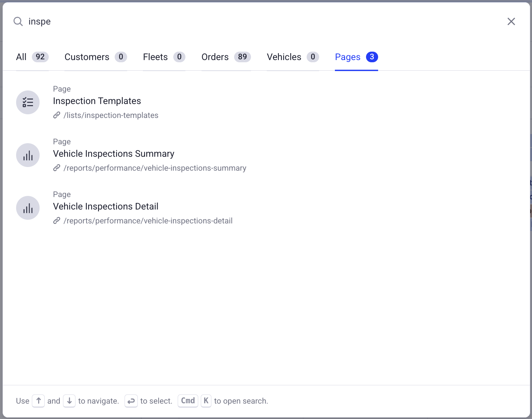Switch to the Orders tab

tap(226, 57)
